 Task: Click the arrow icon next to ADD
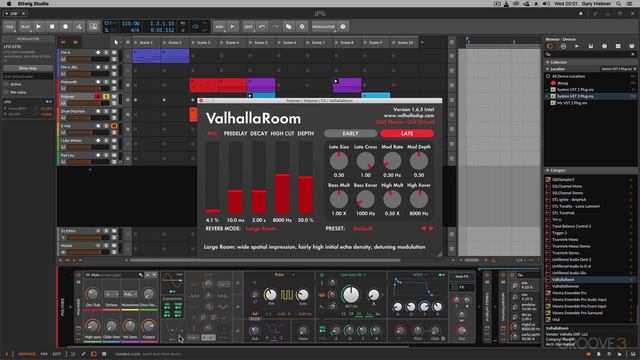pos(233,27)
